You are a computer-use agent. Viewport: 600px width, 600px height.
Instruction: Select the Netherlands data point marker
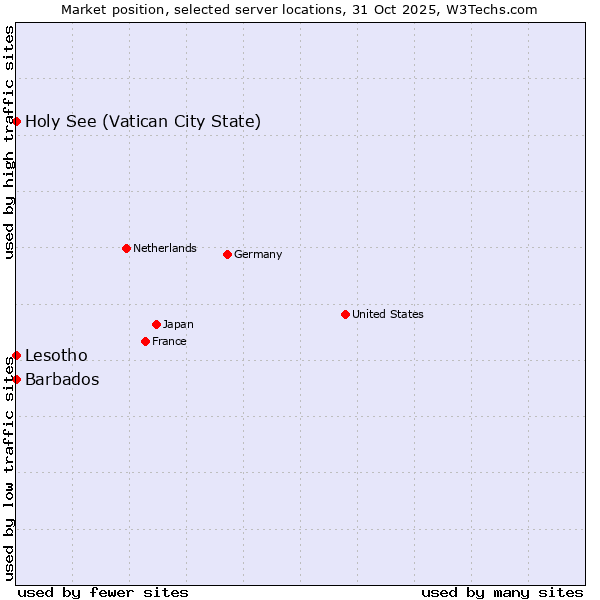tap(126, 248)
